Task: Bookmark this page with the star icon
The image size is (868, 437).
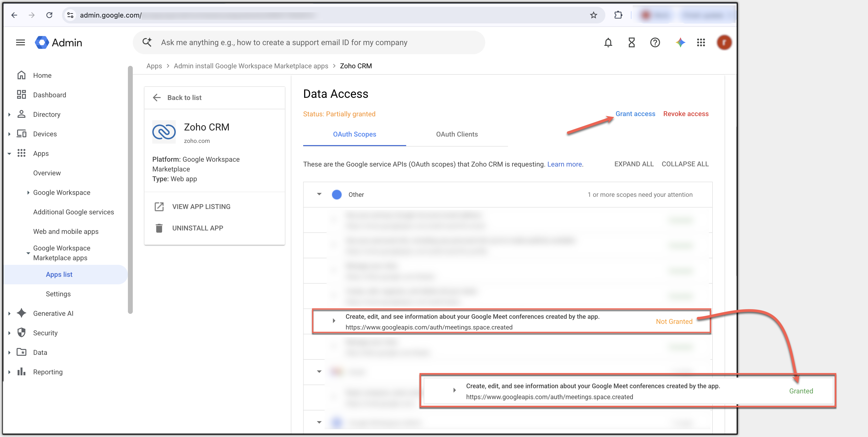Action: coord(593,15)
